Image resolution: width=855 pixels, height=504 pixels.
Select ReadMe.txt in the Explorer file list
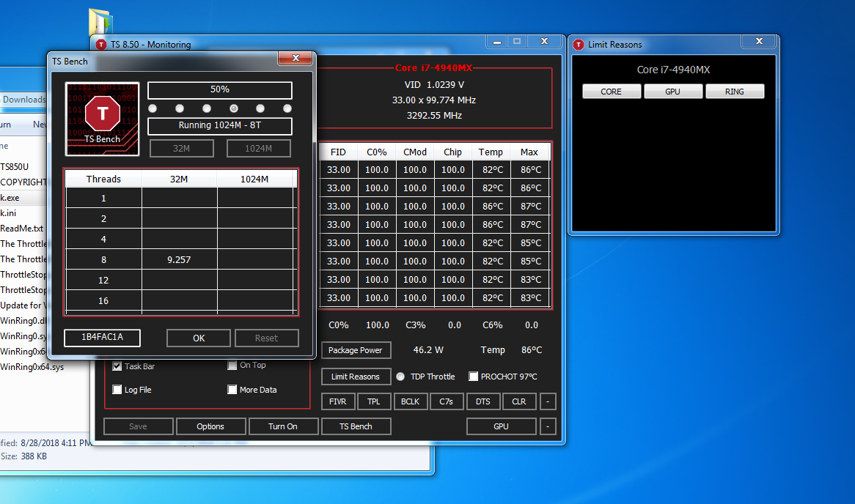(x=22, y=229)
